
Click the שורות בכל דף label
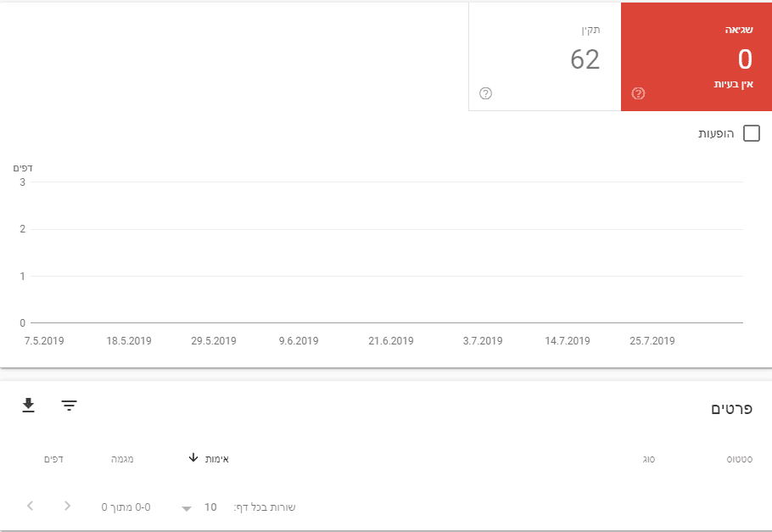(x=265, y=507)
